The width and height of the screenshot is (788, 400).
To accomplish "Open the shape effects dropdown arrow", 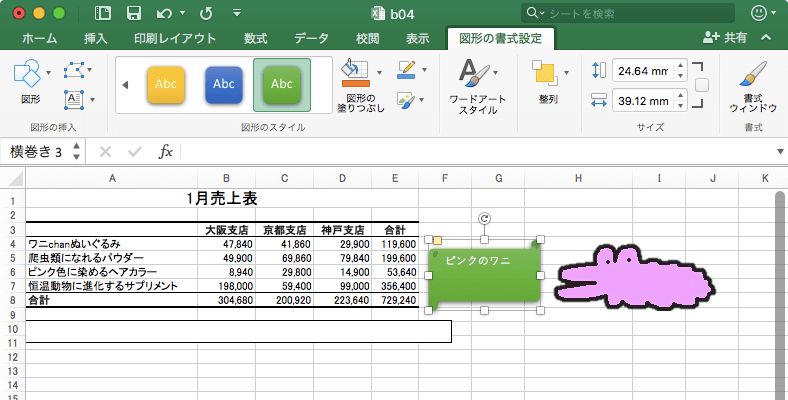I will 421,99.
